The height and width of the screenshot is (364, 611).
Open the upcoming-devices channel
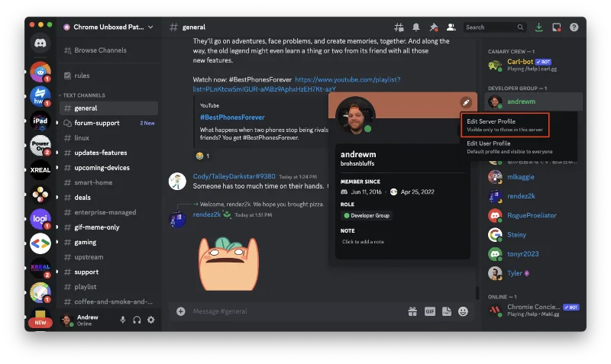(x=108, y=168)
